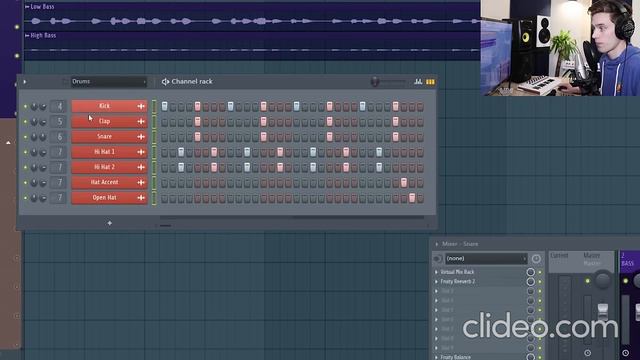
Task: Adjust the swing knob in Channel rack header
Action: click(375, 82)
